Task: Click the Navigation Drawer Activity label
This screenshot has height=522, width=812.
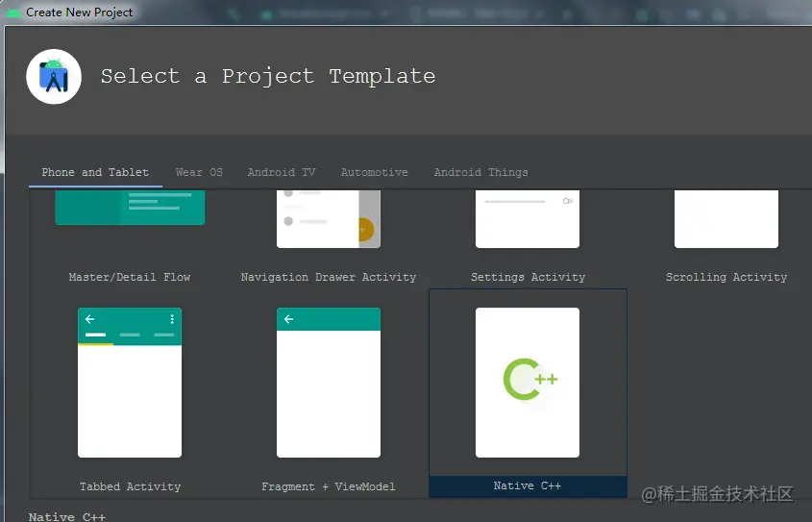Action: pyautogui.click(x=329, y=277)
